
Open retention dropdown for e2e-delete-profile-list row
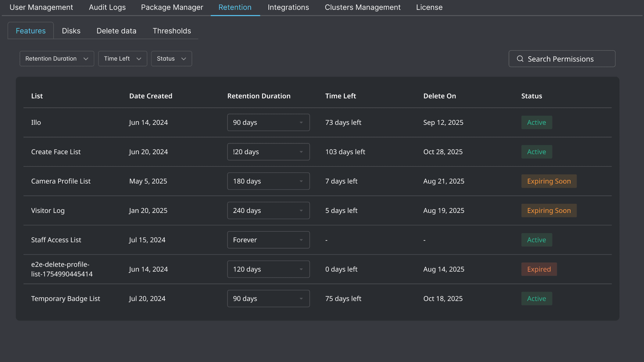268,269
